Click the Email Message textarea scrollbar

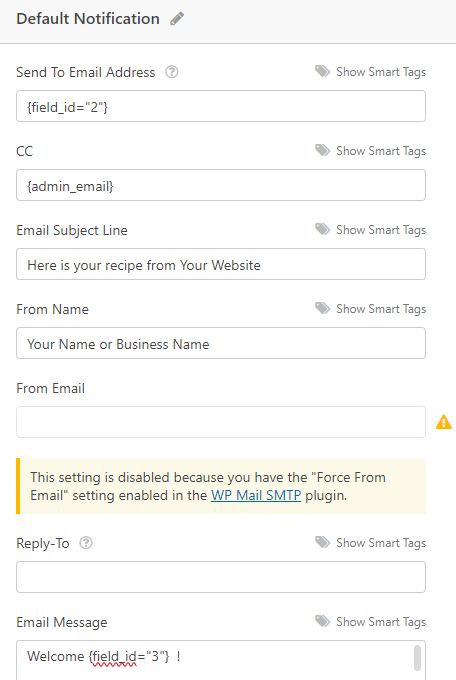tap(417, 657)
